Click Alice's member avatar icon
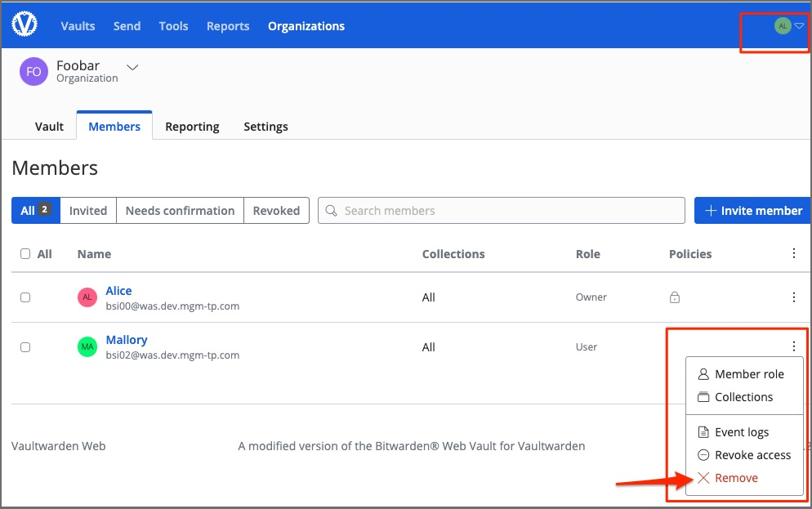 click(x=87, y=297)
